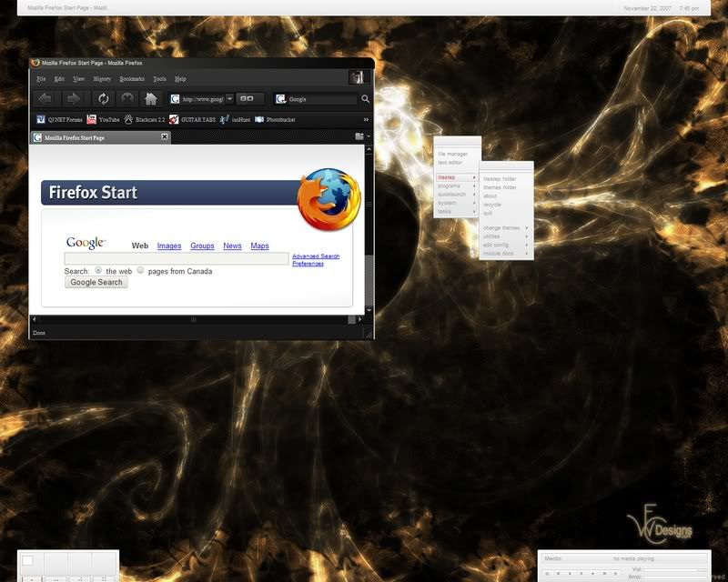The image size is (728, 582).
Task: Click the Firefox vertical scrollbar down arrow
Action: click(369, 310)
